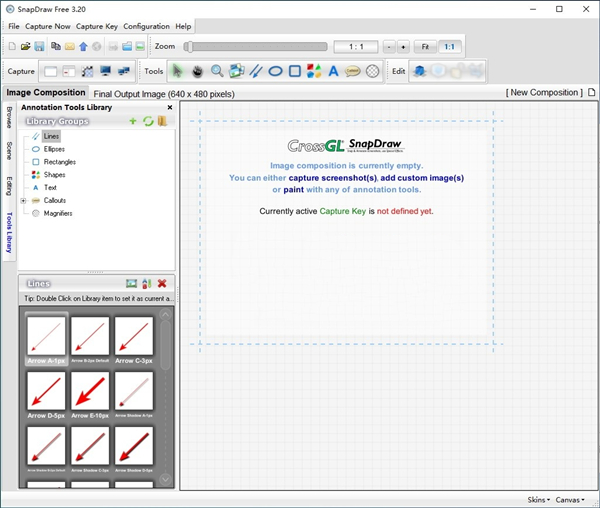Viewport: 600px width, 508px height.
Task: Choose the rectangle annotation tool
Action: click(295, 71)
